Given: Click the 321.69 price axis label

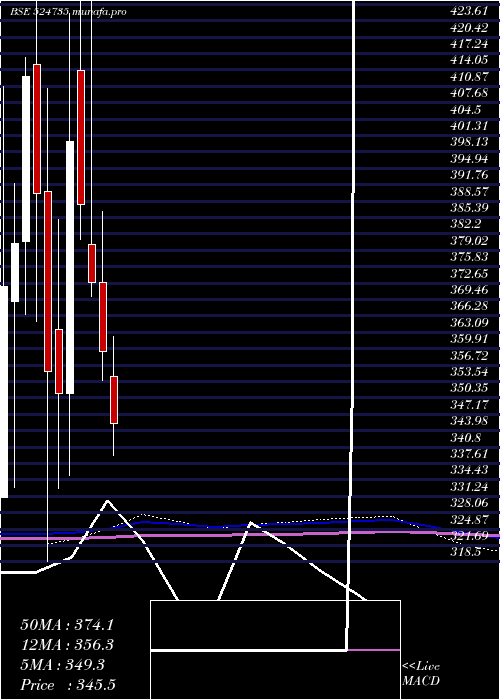Looking at the screenshot, I should (x=469, y=535).
